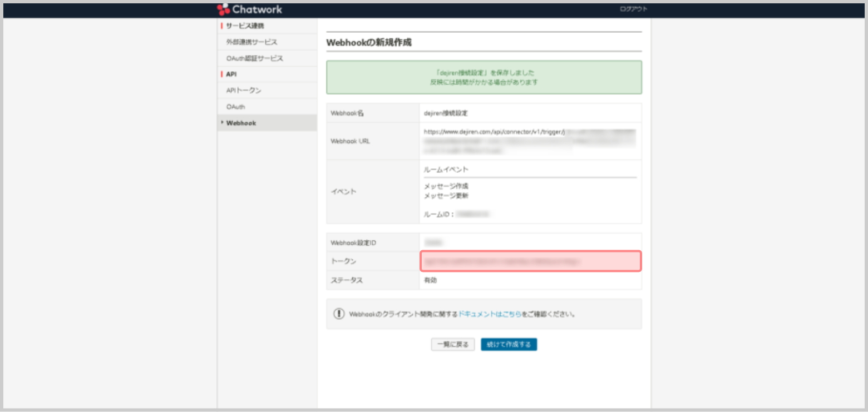This screenshot has width=868, height=412.
Task: Click the 一覧に戻る button
Action: click(x=453, y=345)
